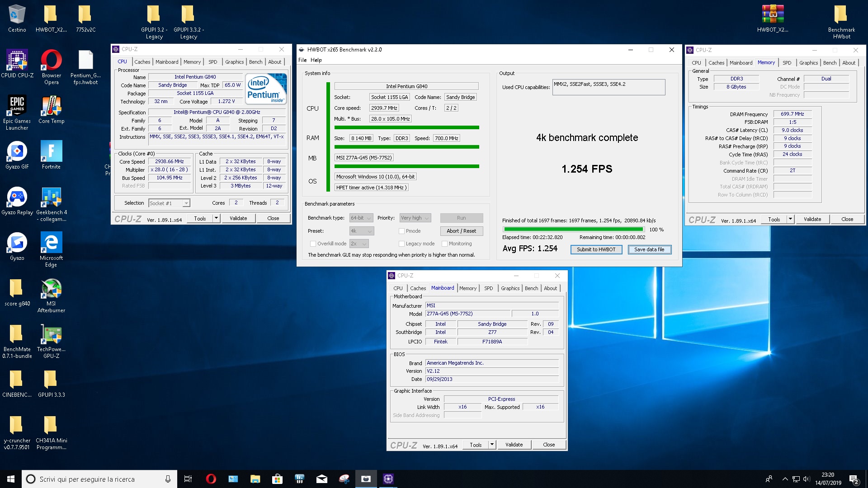Click Tools button in right CPU-Z window
The width and height of the screenshot is (868, 488).
tap(774, 219)
